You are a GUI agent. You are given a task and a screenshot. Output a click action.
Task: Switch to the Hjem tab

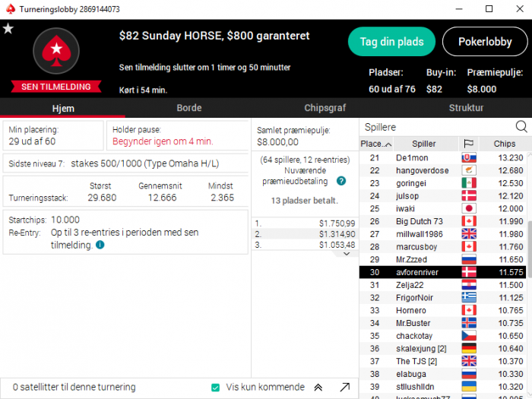tap(63, 108)
